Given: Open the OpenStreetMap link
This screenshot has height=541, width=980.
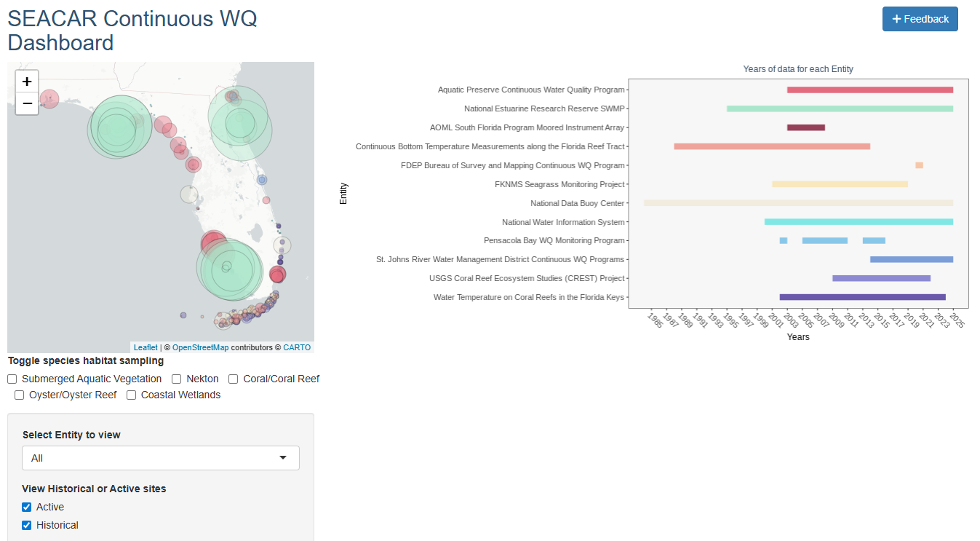Looking at the screenshot, I should (200, 347).
